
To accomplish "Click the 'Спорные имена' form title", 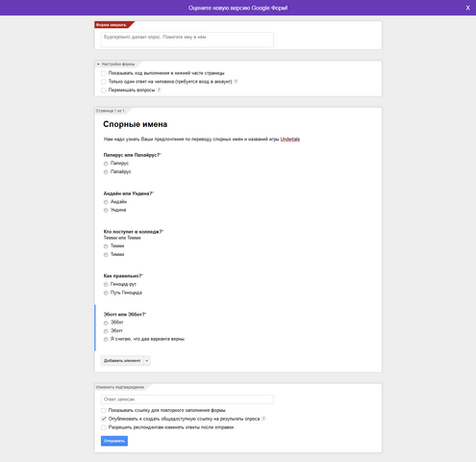I will tap(136, 124).
